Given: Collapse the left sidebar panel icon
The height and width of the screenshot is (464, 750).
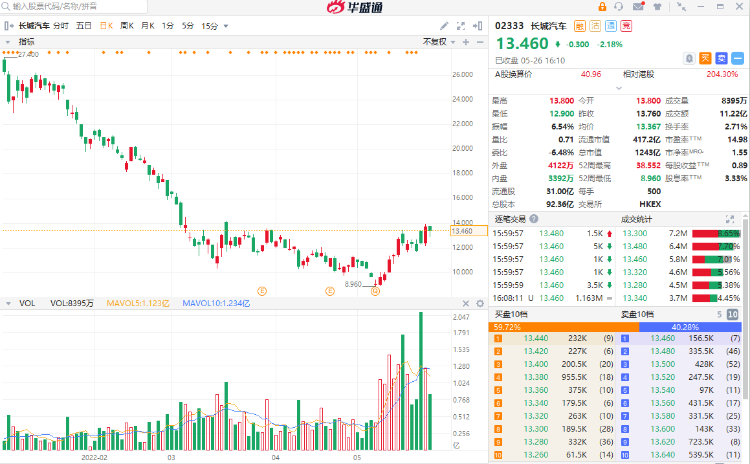Looking at the screenshot, I should (9, 26).
